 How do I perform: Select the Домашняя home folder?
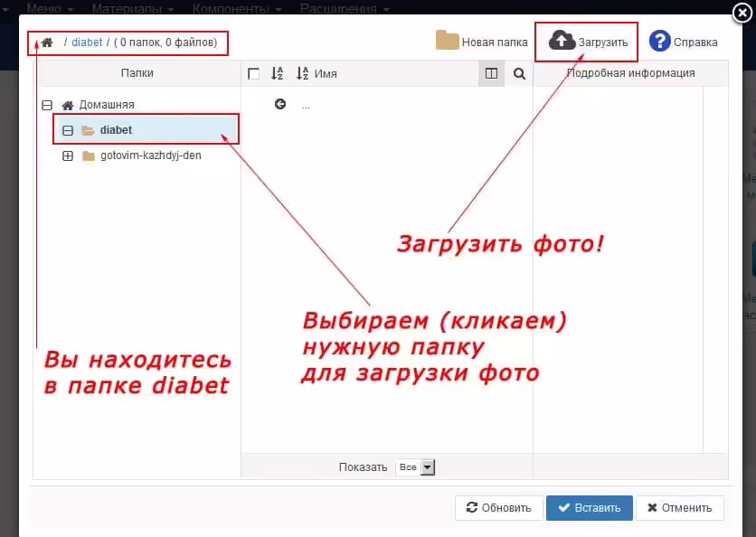[98, 105]
